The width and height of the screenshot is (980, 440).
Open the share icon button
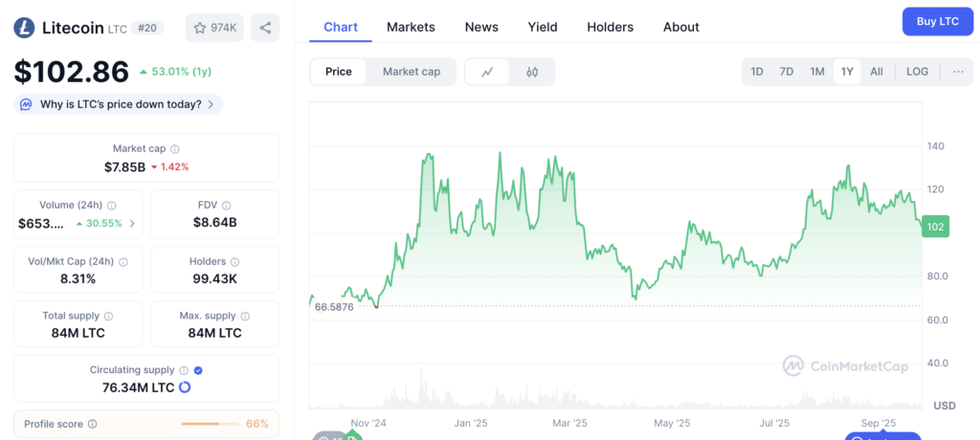pyautogui.click(x=265, y=28)
